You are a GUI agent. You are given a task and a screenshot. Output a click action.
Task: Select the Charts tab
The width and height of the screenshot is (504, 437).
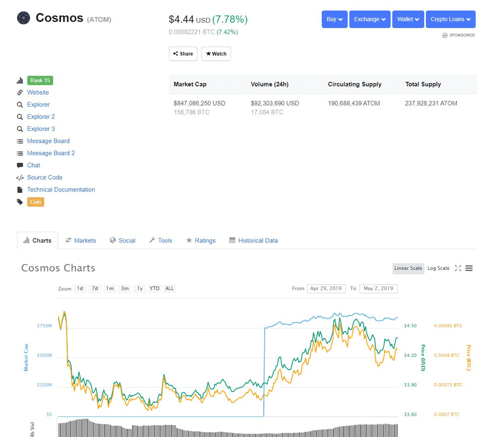38,240
